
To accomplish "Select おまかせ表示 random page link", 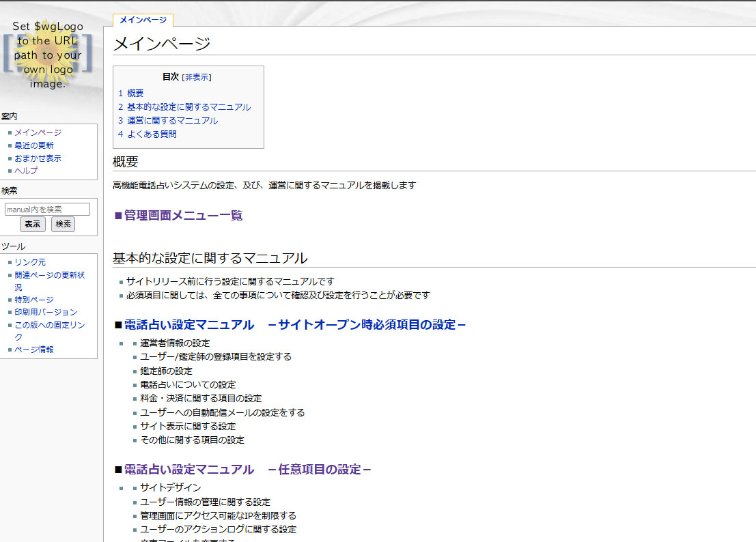I will (x=38, y=158).
